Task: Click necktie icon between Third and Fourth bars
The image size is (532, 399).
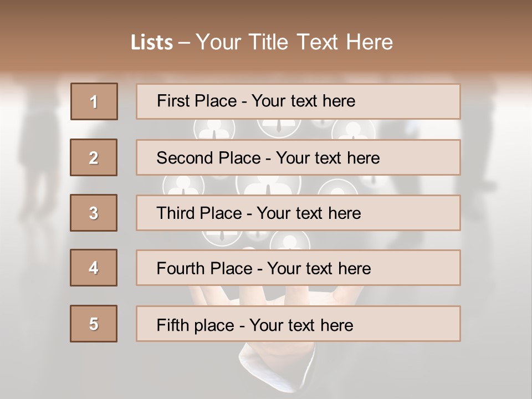Action: 222,236
